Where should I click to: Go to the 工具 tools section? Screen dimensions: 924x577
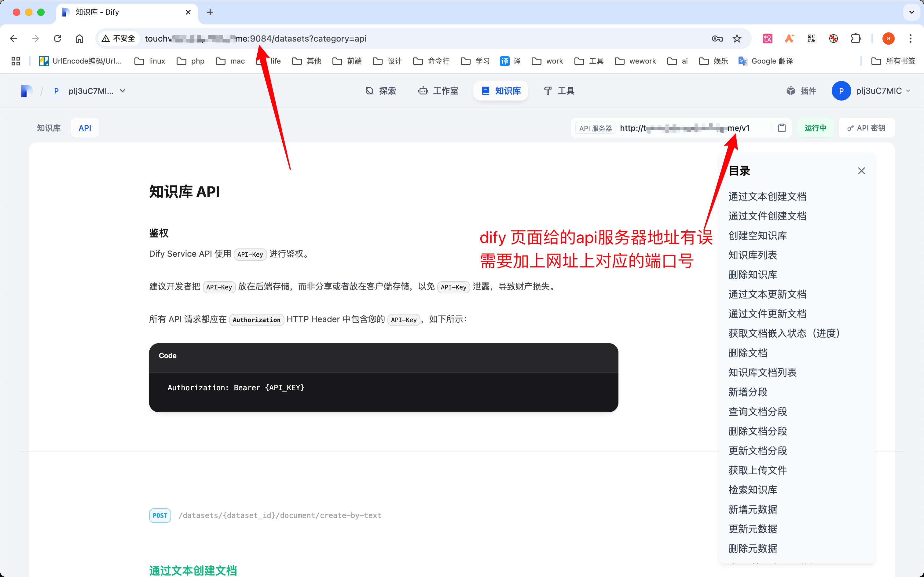pyautogui.click(x=559, y=91)
